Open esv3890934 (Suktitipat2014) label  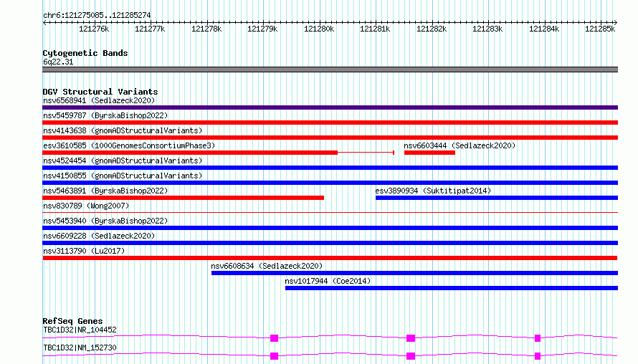tap(433, 191)
